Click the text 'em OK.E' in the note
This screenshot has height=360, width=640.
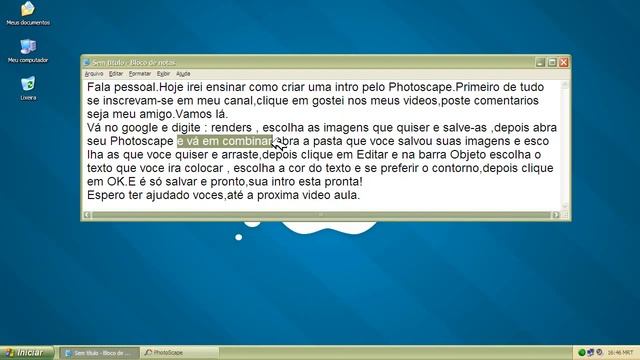click(x=111, y=182)
